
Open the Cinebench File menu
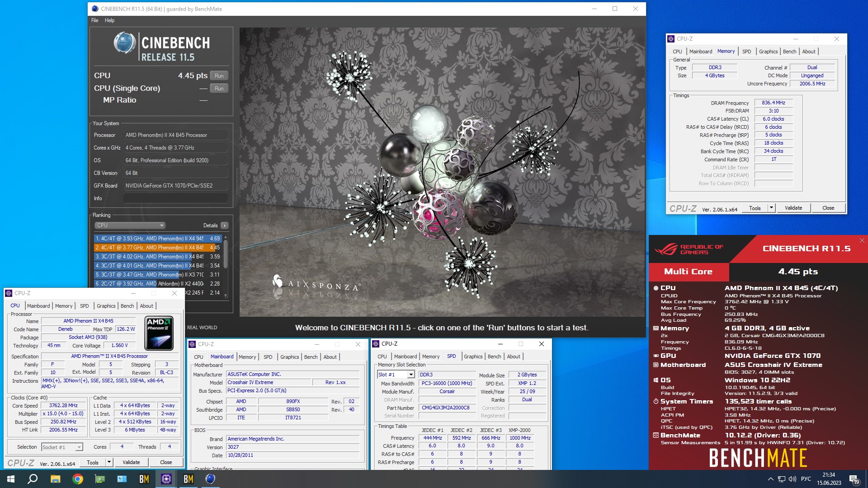coord(94,20)
